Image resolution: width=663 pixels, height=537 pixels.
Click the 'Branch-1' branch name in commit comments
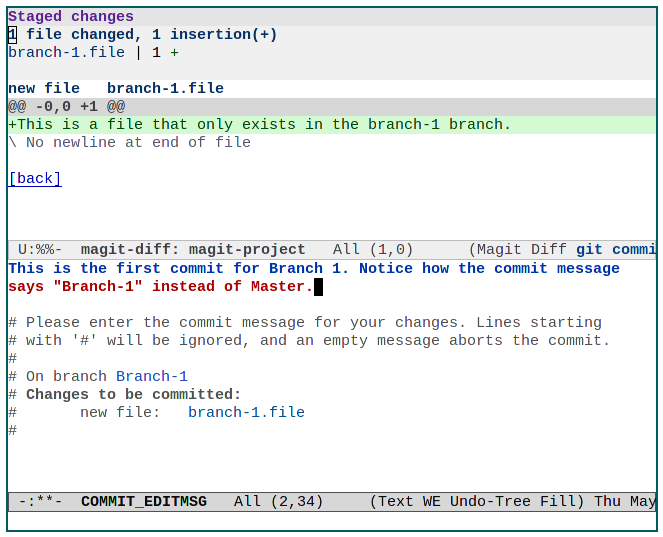(152, 376)
